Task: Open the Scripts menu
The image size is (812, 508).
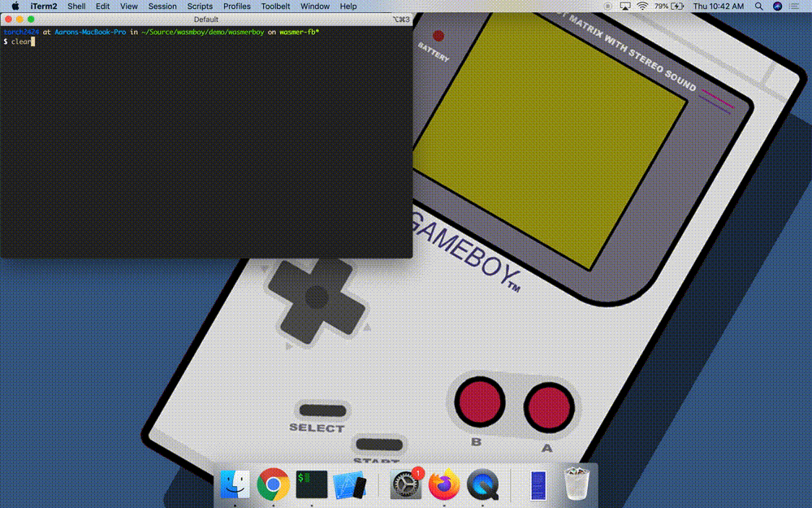Action: click(200, 7)
